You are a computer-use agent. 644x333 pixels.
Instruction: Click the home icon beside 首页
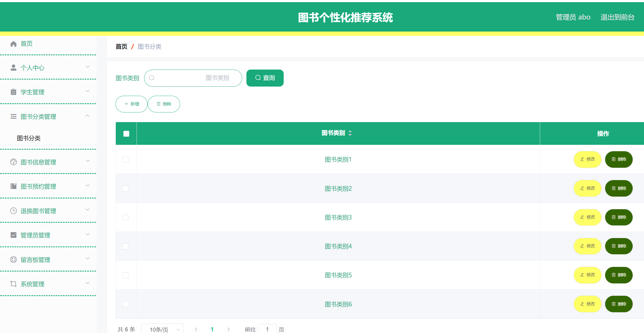(x=13, y=43)
